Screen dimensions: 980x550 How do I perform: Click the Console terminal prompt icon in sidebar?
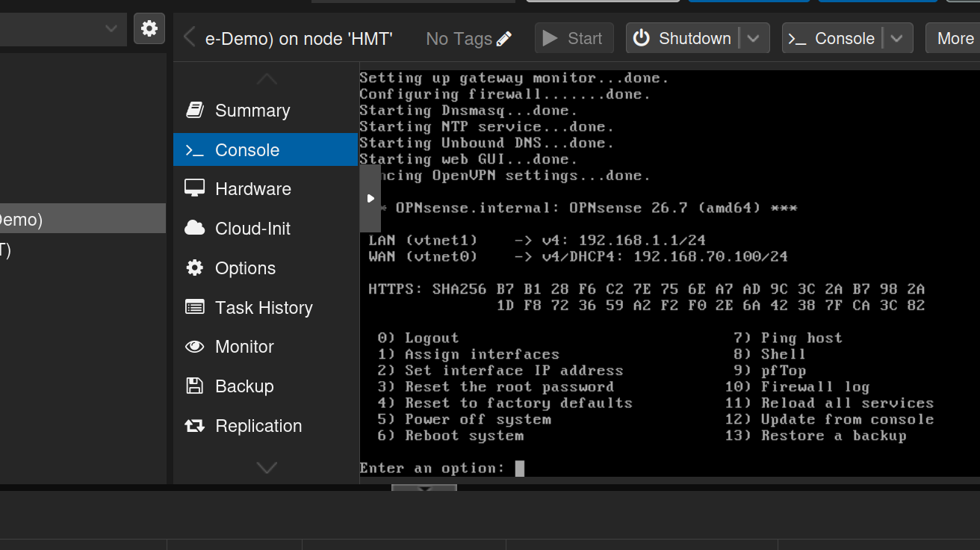click(195, 150)
